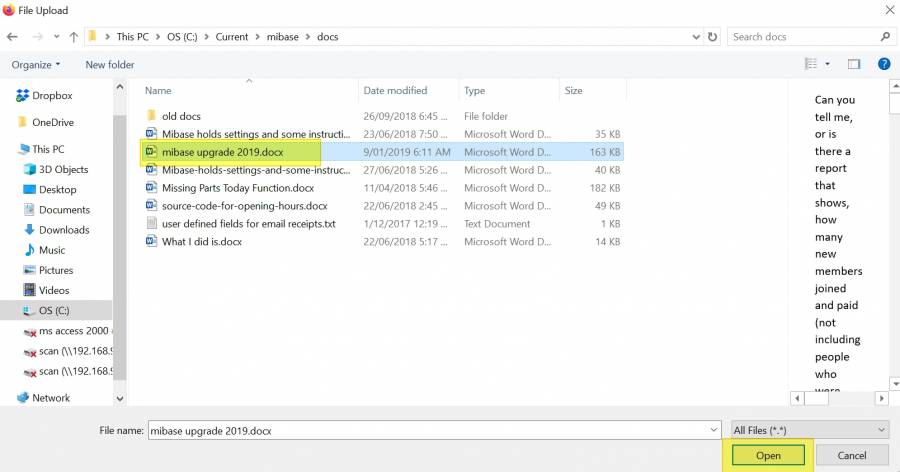Click the Up one level arrow
Image resolution: width=900 pixels, height=472 pixels.
[x=73, y=37]
